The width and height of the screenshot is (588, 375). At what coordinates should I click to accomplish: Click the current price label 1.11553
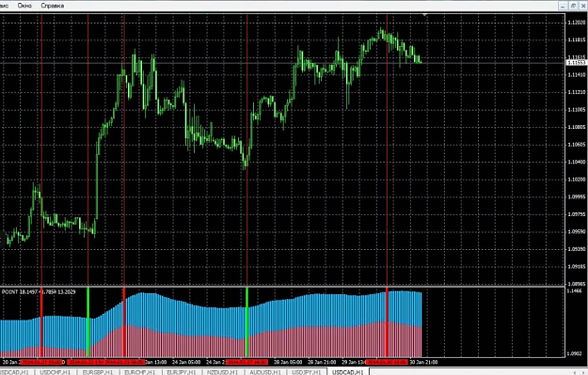click(x=577, y=63)
